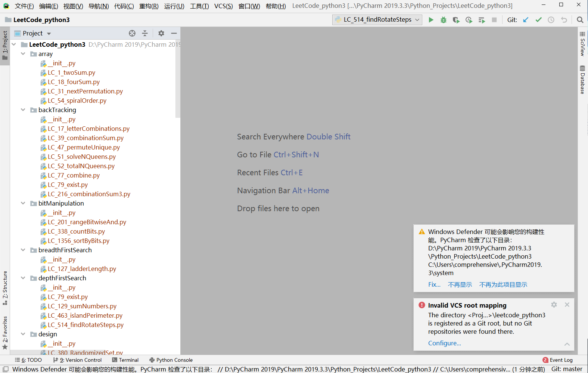
Task: Commit changes with the green checkmark
Action: (538, 20)
